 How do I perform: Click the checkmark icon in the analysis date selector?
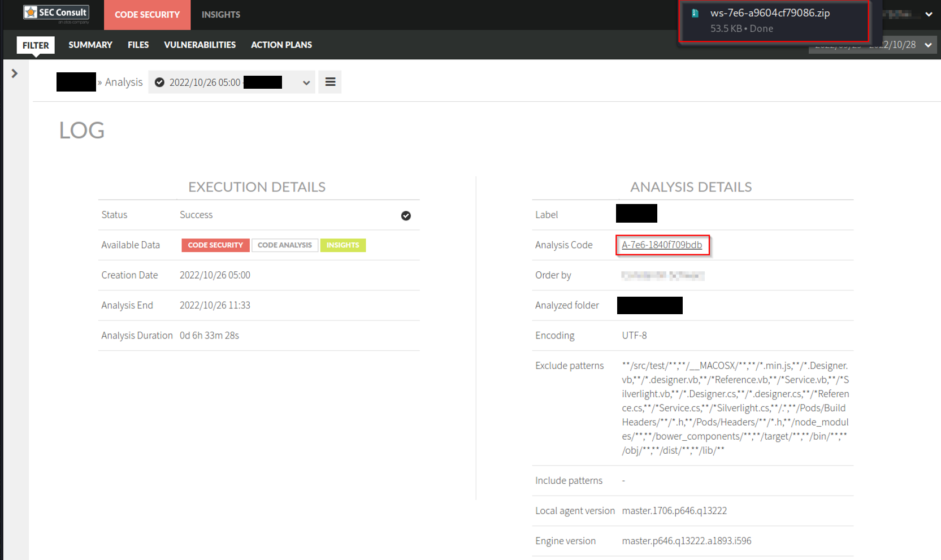point(160,83)
